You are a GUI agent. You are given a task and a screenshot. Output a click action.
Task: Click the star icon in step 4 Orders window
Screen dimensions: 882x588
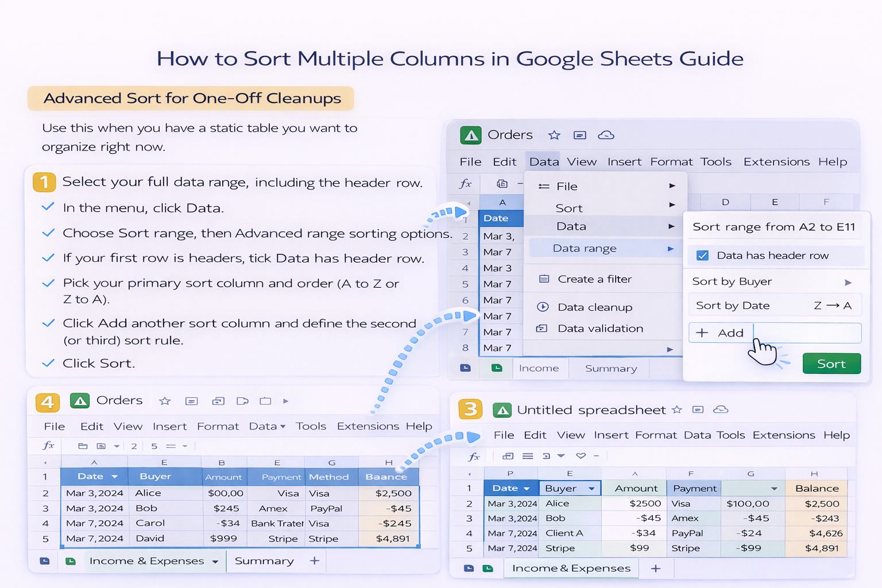click(165, 401)
